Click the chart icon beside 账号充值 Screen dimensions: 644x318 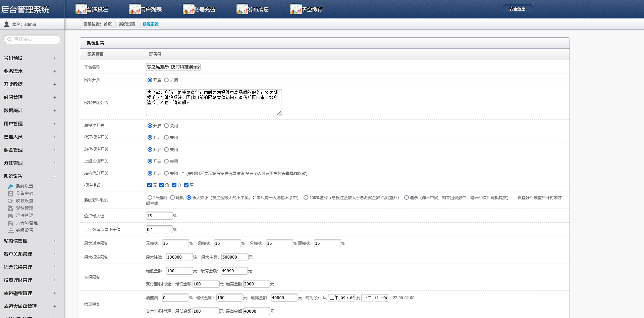(188, 9)
